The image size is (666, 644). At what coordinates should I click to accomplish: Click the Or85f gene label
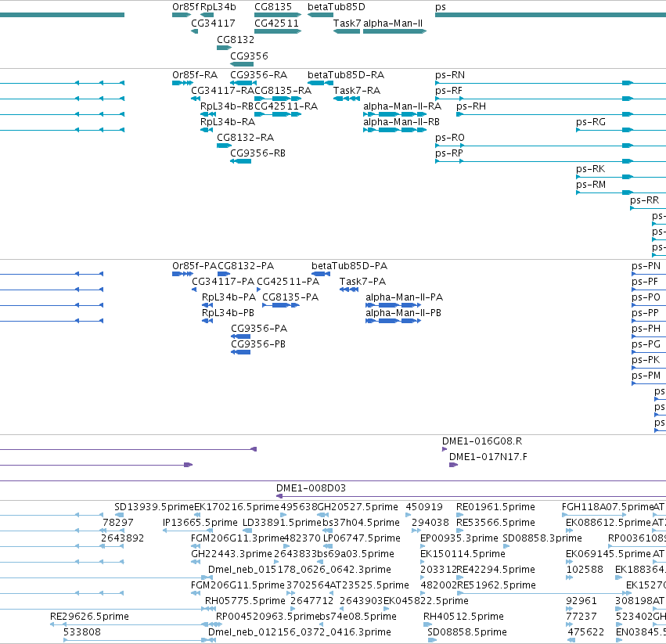pyautogui.click(x=185, y=7)
